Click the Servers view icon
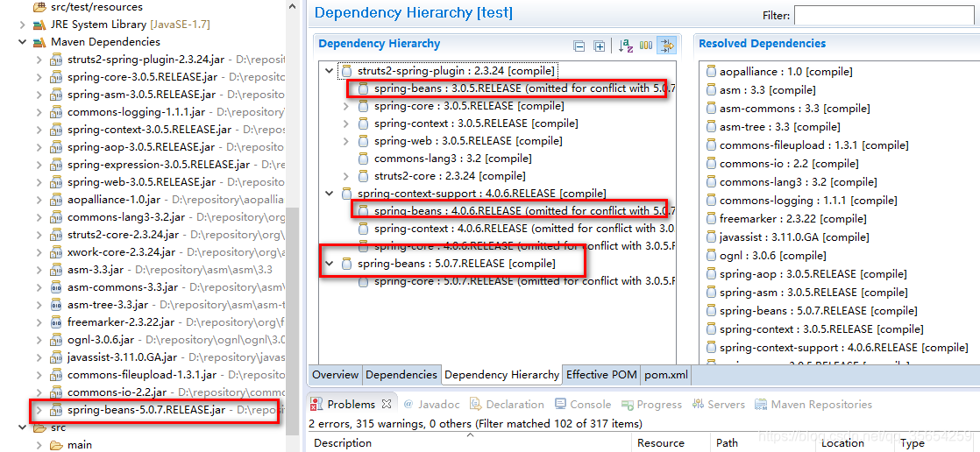The image size is (980, 452). (x=698, y=404)
